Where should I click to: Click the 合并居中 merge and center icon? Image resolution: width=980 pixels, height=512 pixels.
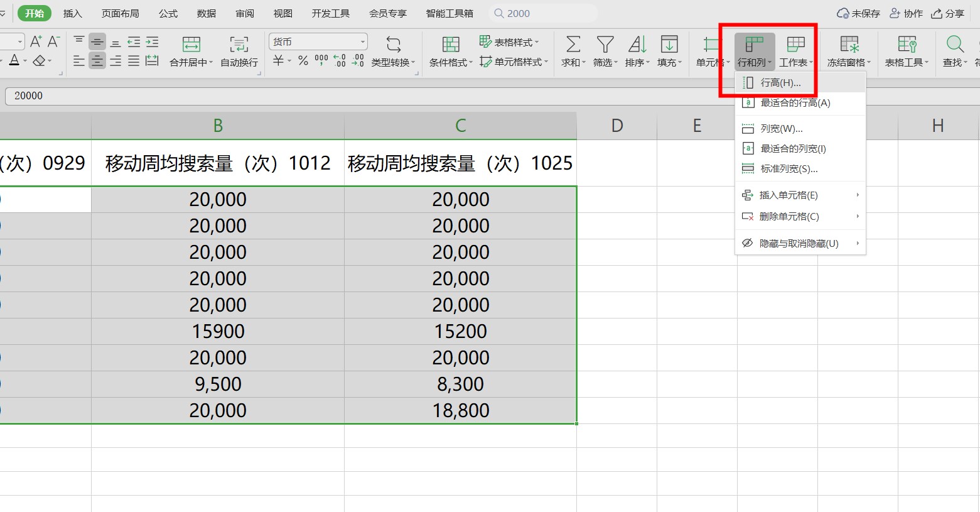(x=191, y=45)
